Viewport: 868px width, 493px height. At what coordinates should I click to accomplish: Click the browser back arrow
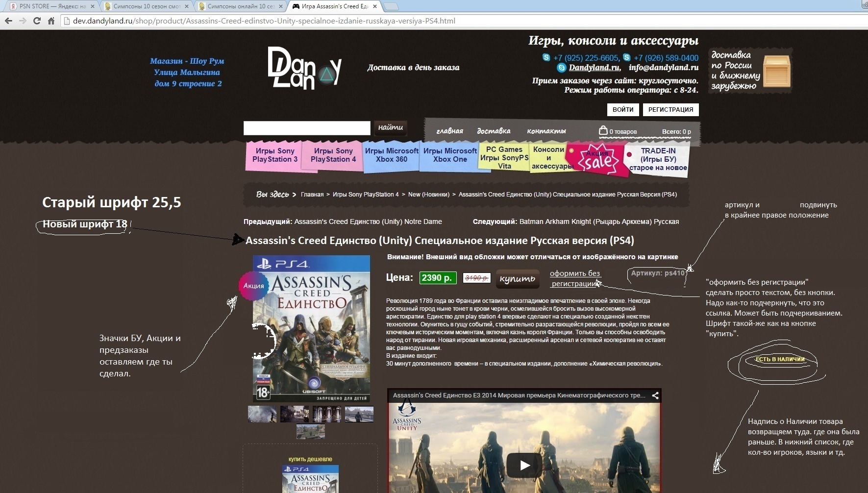tap(8, 21)
